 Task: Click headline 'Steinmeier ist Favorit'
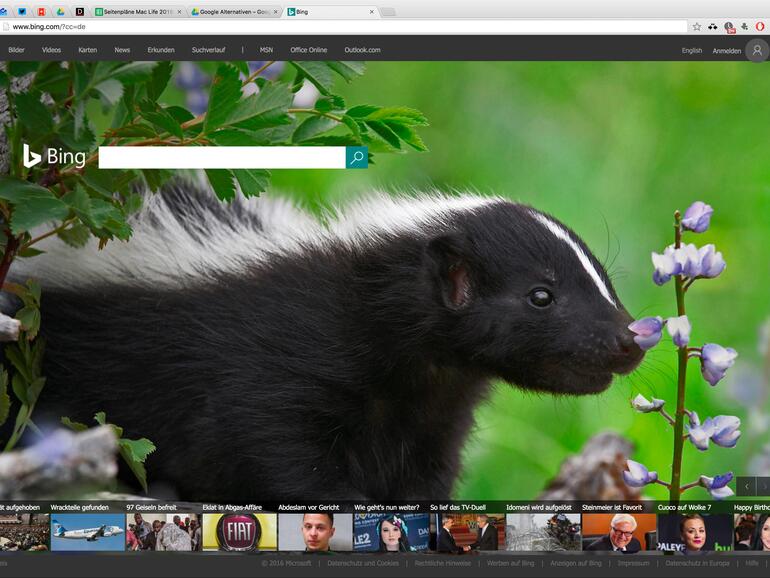[612, 507]
